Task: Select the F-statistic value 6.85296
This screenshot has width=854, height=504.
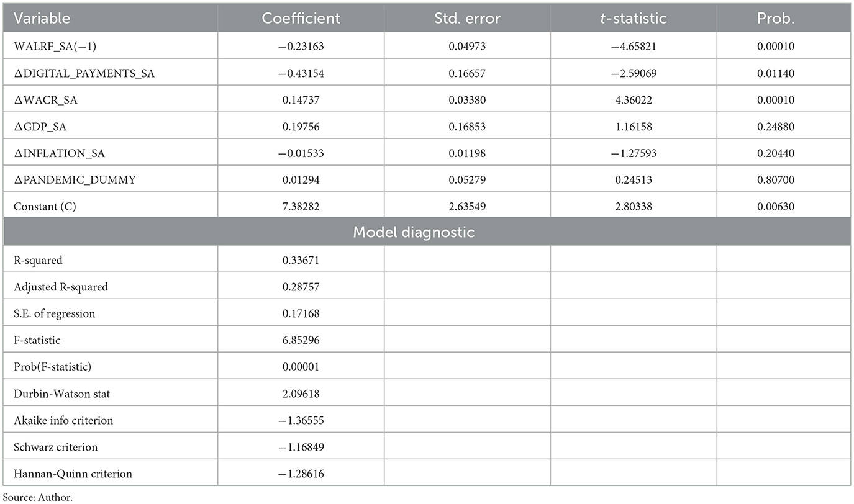Action: 301,340
